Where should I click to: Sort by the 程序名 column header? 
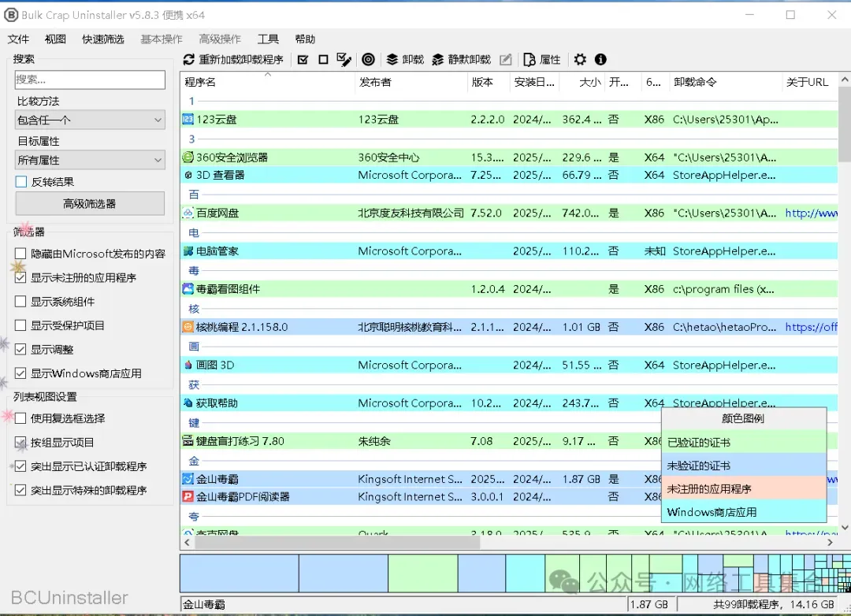[x=268, y=82]
